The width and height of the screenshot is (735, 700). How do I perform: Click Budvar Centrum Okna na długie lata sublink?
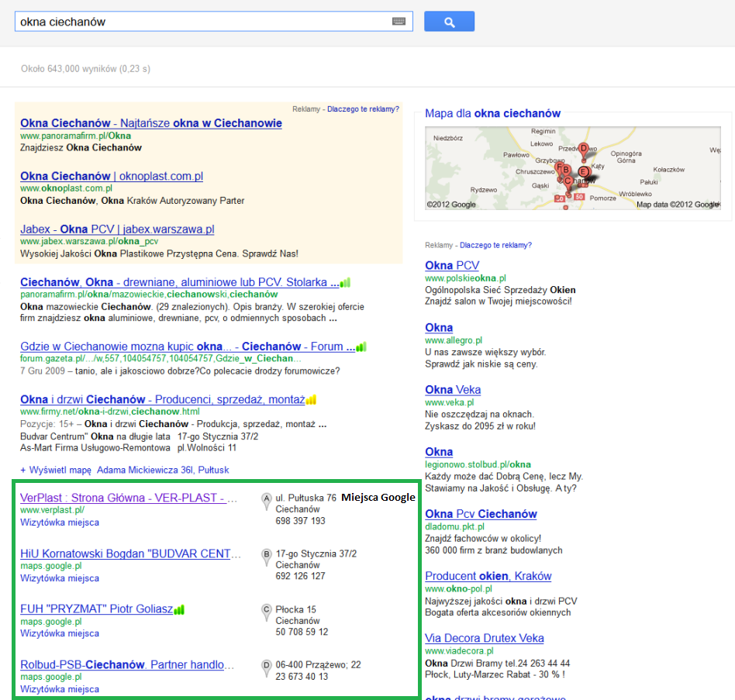pos(95,436)
